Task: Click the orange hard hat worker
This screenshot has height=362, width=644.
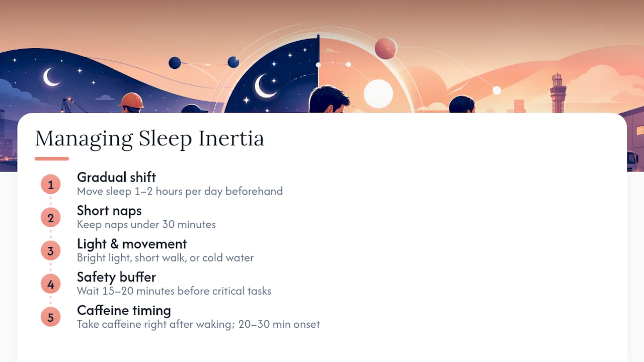Action: tap(131, 102)
